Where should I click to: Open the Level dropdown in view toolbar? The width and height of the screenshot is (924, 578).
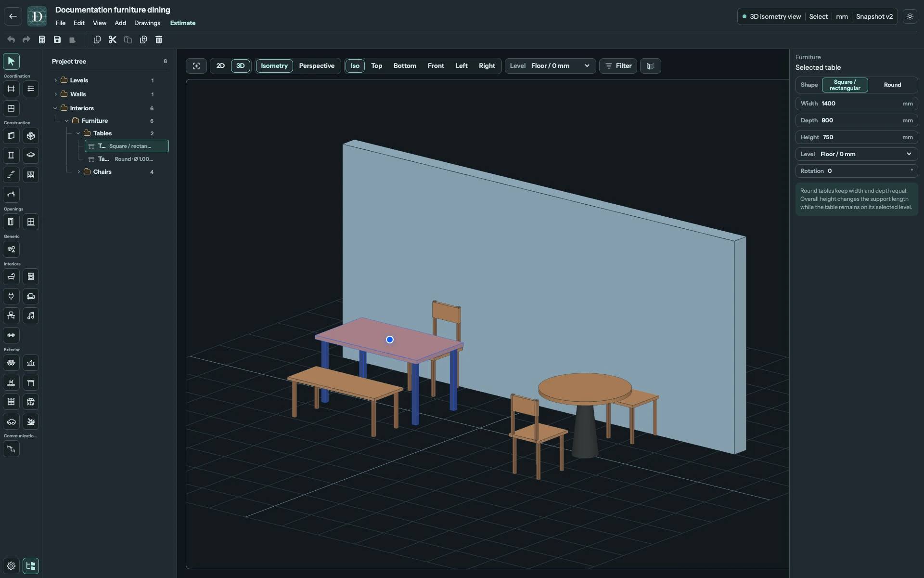click(550, 66)
